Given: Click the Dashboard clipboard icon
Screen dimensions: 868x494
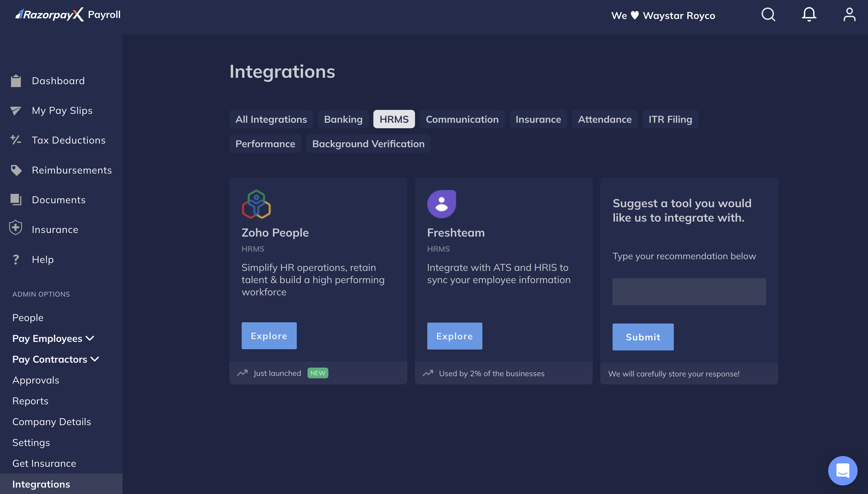Looking at the screenshot, I should [x=16, y=81].
